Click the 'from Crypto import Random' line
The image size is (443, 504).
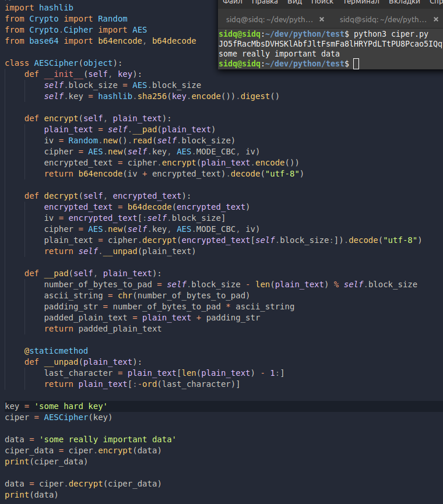coord(66,19)
